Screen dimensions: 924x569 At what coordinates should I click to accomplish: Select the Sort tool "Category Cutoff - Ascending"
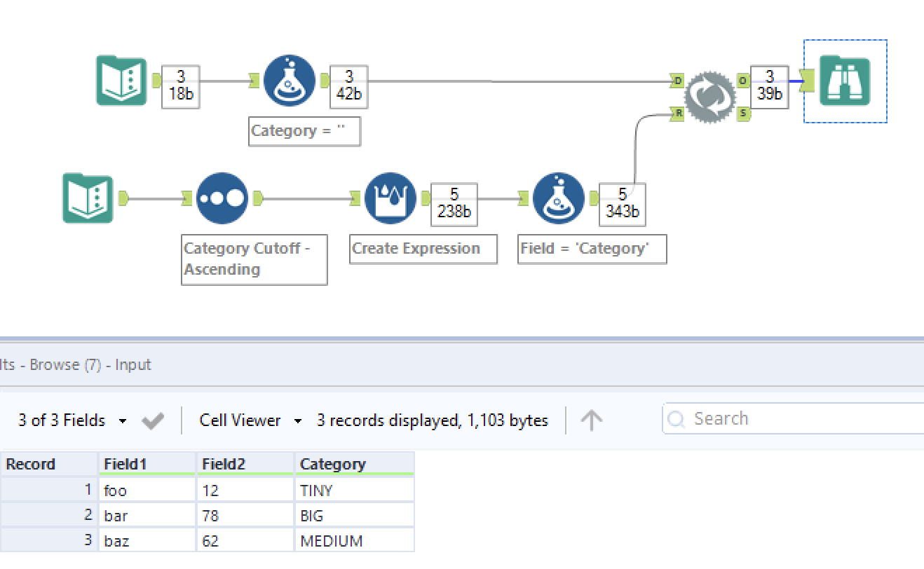coord(222,198)
